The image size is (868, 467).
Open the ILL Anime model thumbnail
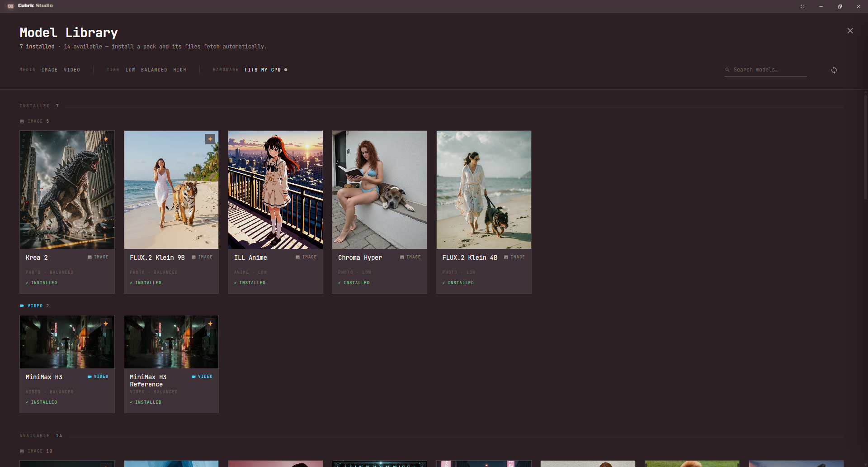tap(275, 190)
